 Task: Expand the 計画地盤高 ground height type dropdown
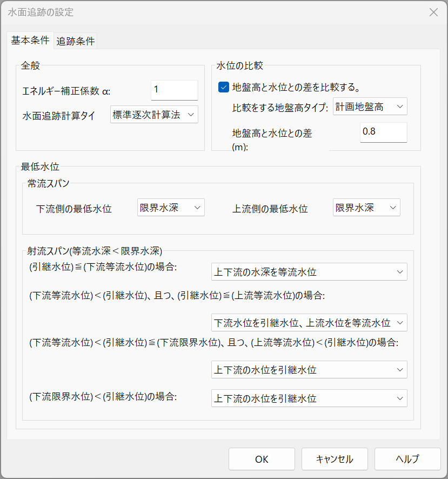coord(370,107)
